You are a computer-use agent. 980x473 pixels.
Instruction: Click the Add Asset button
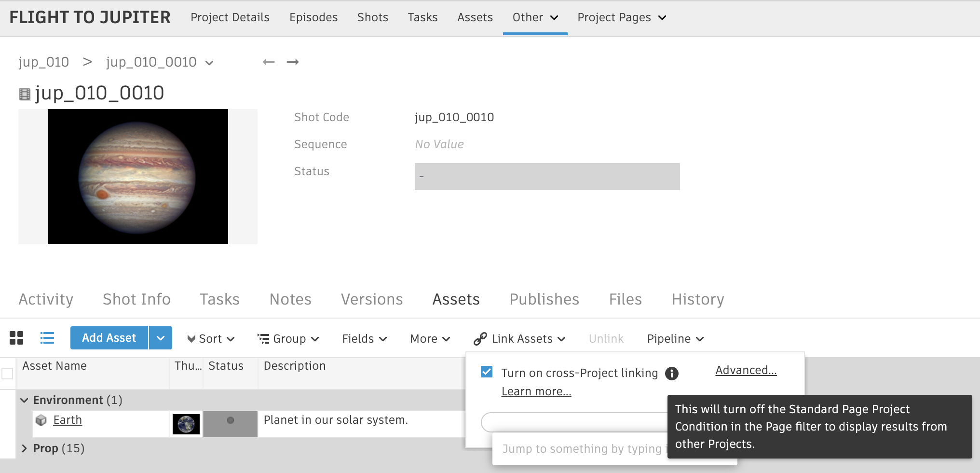(109, 338)
